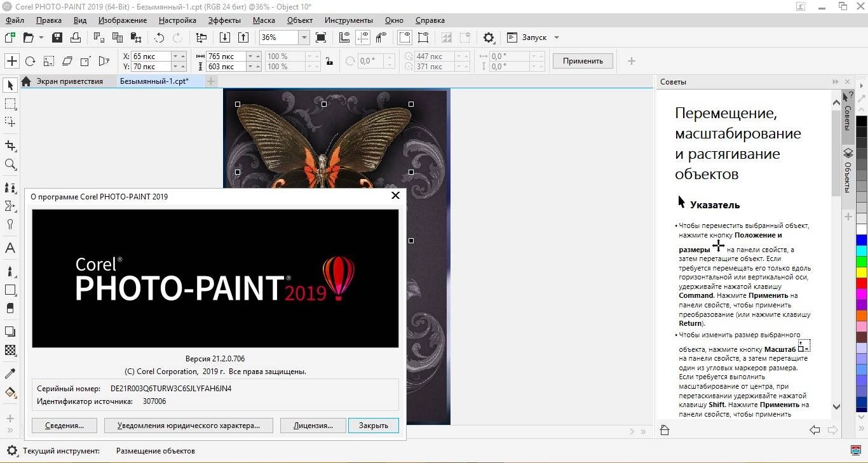Expand the Open file dropdown arrow
The image size is (868, 463).
pos(41,37)
